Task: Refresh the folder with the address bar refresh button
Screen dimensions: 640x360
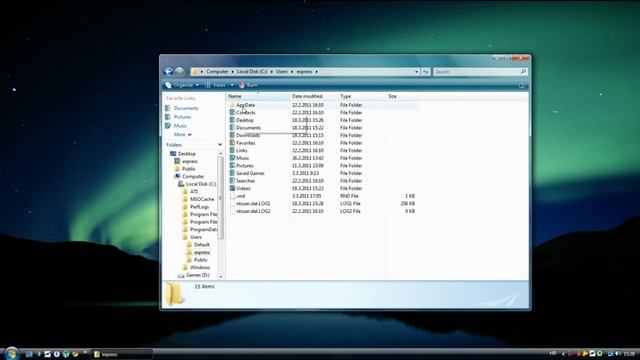Action: point(426,72)
